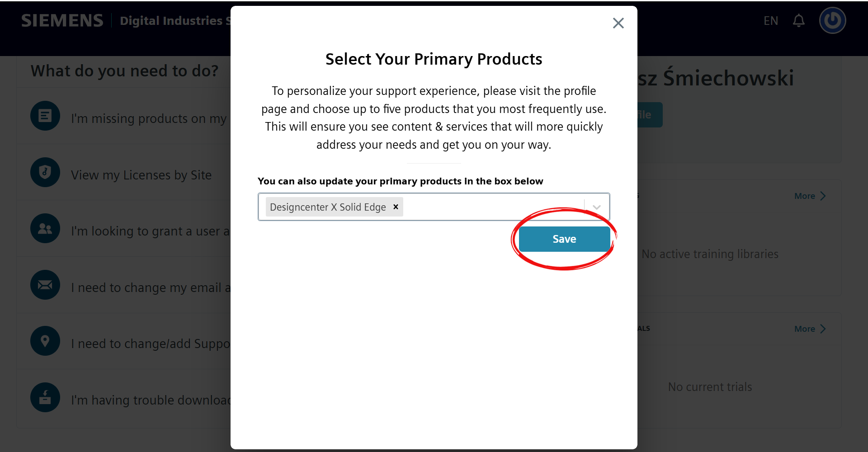This screenshot has height=452, width=868.
Task: Click the licenses shield key icon
Action: [x=45, y=172]
